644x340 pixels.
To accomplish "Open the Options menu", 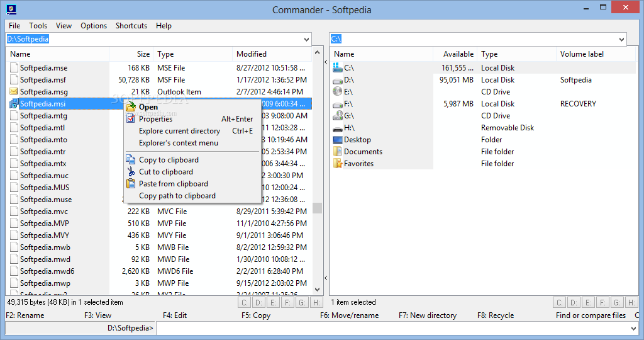I will [94, 25].
